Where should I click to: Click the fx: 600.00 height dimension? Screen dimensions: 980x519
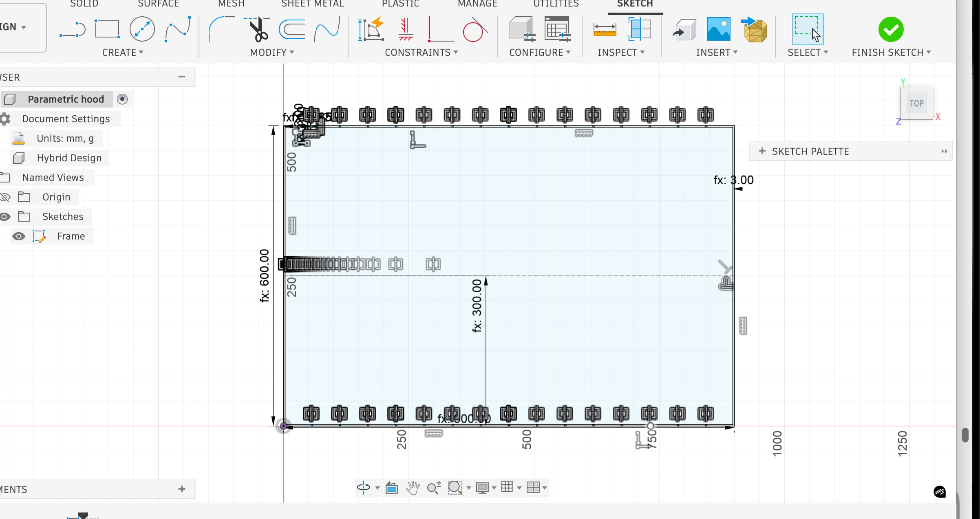(x=265, y=275)
